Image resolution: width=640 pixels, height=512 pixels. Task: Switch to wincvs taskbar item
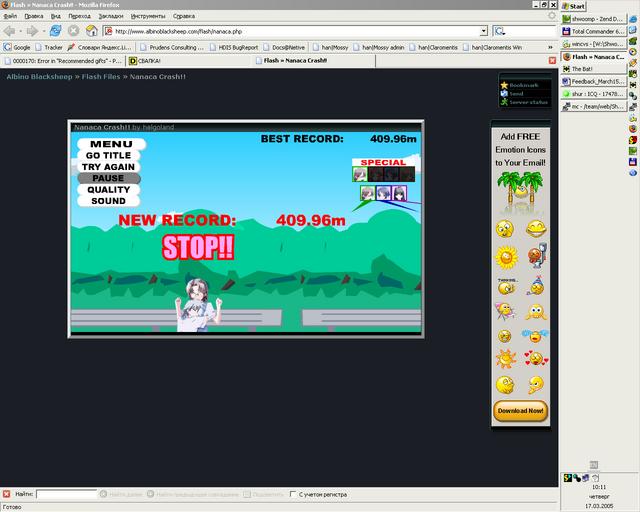[x=593, y=44]
